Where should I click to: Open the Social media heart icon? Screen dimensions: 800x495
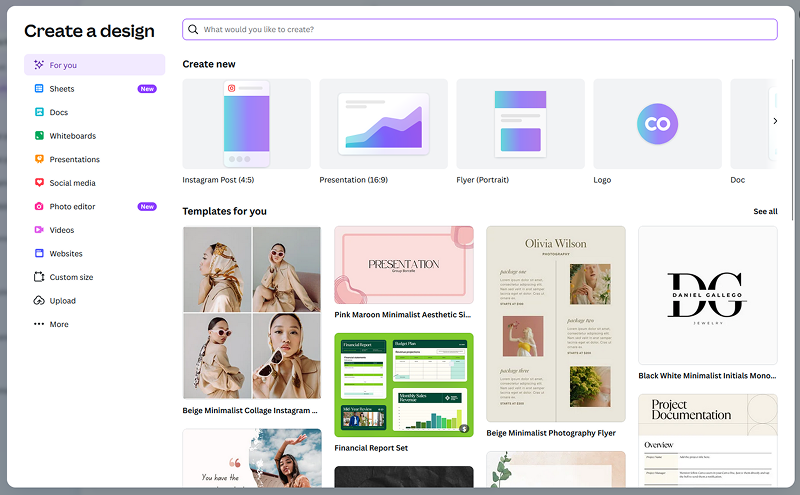point(39,183)
